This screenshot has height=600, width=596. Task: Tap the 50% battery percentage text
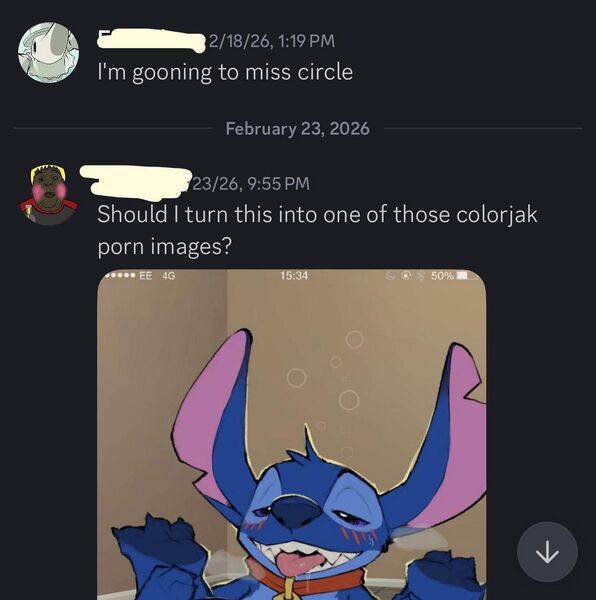coord(443,276)
